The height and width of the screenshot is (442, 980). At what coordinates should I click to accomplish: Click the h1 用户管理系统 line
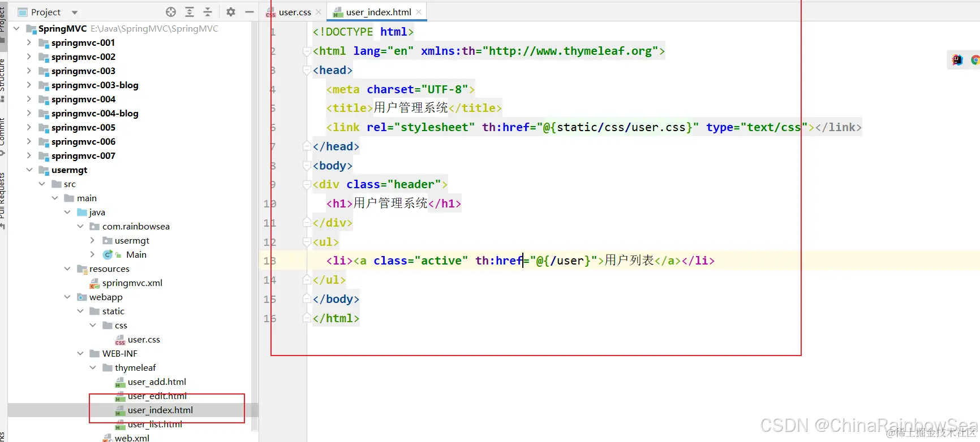click(x=393, y=203)
